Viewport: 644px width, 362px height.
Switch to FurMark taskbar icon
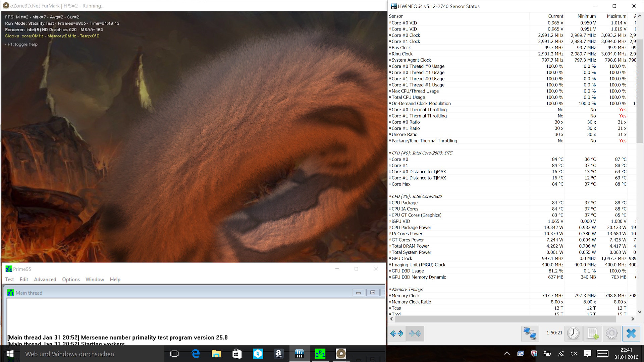pyautogui.click(x=341, y=354)
